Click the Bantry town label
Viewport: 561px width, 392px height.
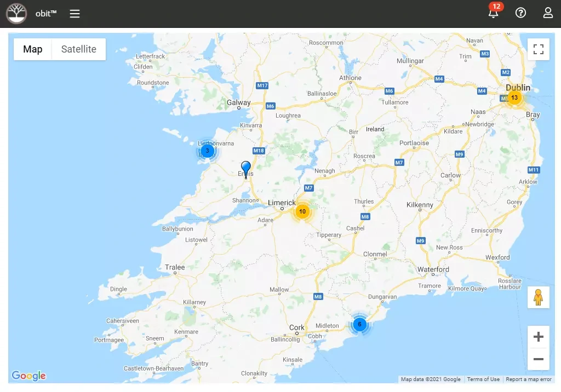coord(199,364)
